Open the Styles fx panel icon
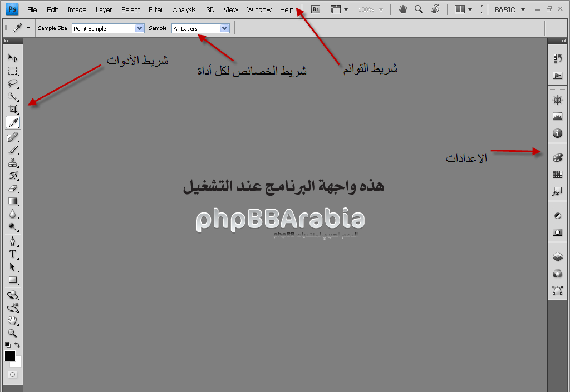570x392 pixels. pos(557,192)
